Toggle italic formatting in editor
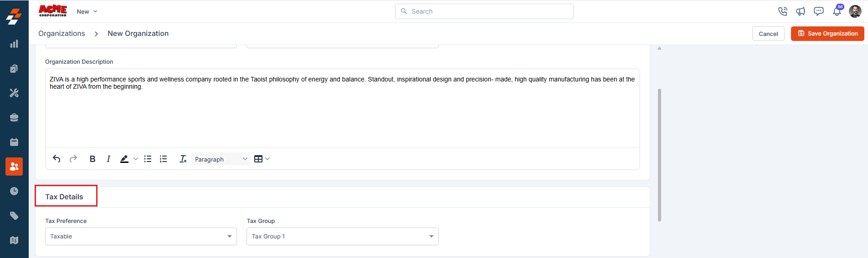868x258 pixels. [108, 159]
